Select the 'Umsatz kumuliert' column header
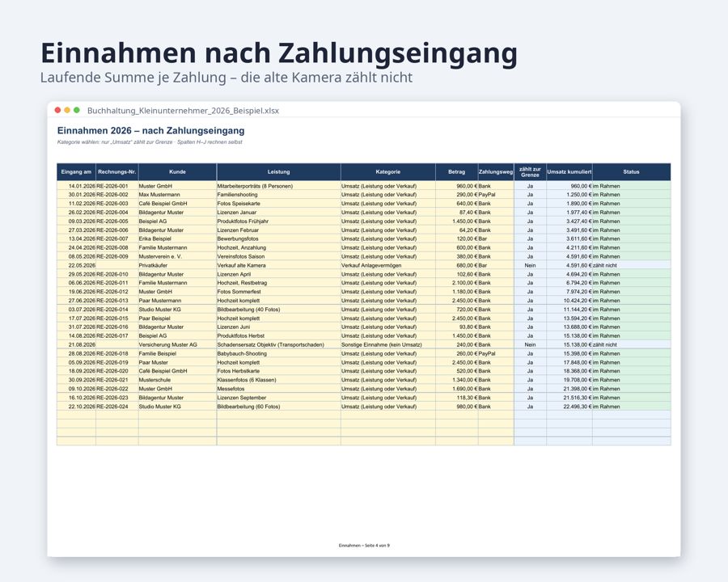Viewport: 728px width, 582px height. pyautogui.click(x=569, y=171)
